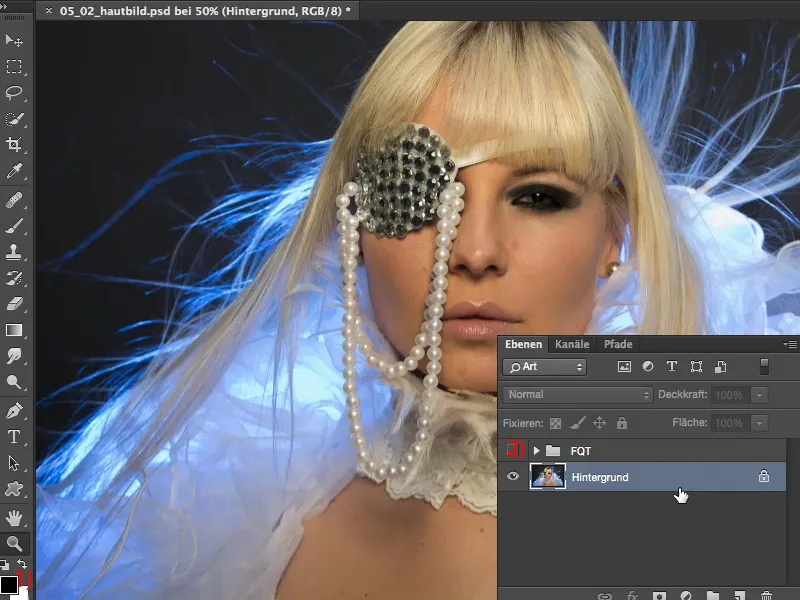Image resolution: width=800 pixels, height=600 pixels.
Task: Lock layer position in Fixieren row
Action: pyautogui.click(x=599, y=422)
